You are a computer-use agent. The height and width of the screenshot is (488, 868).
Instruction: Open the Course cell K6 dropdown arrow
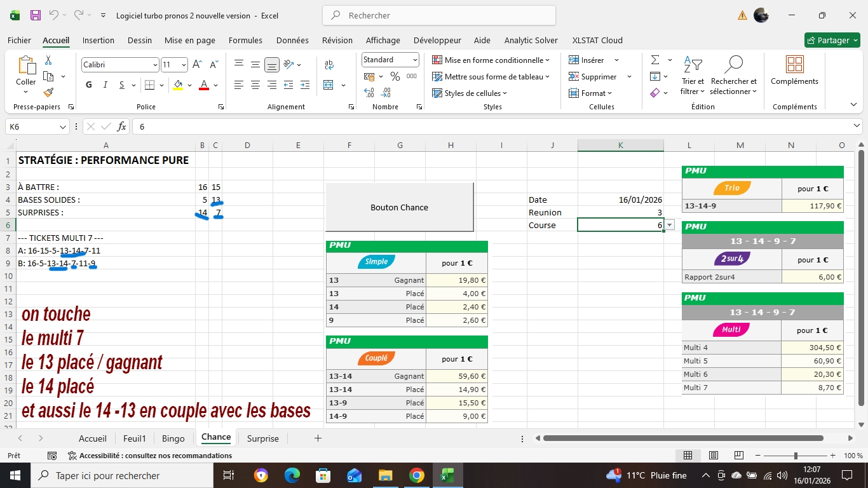[669, 226]
